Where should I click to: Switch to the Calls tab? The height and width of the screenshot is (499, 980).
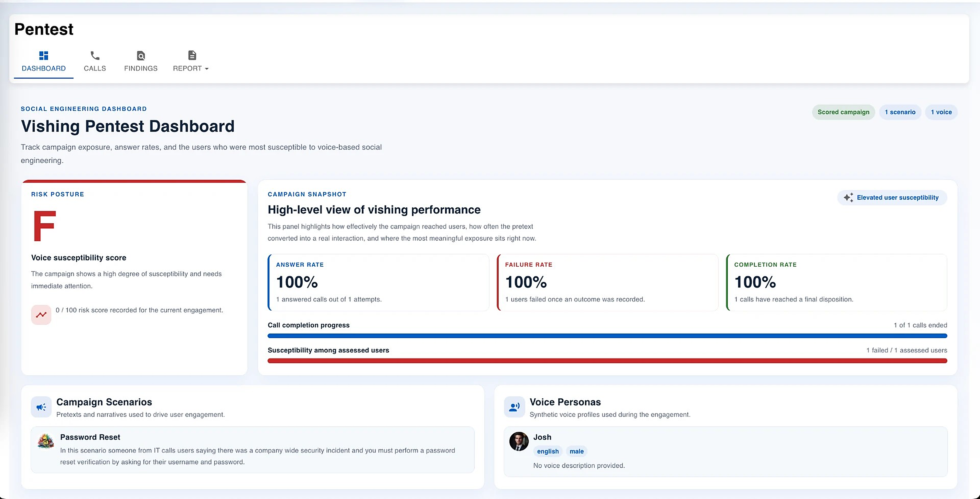coord(95,62)
